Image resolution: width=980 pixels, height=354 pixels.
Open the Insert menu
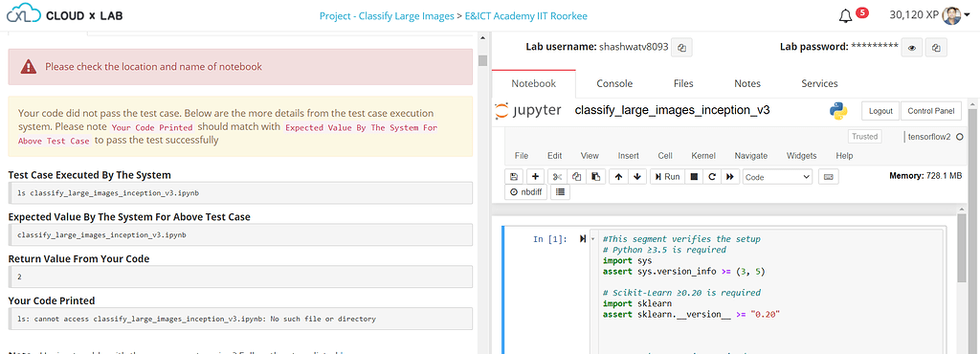pyautogui.click(x=628, y=155)
